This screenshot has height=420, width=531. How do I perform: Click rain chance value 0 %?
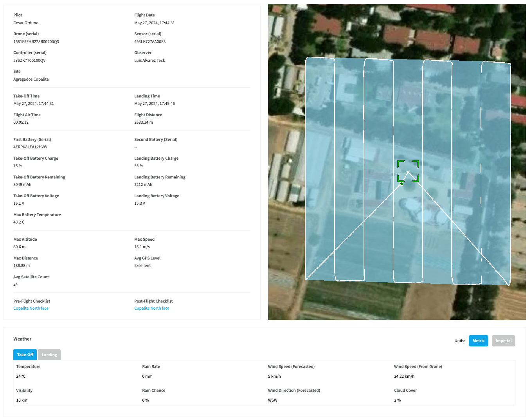[x=146, y=400]
